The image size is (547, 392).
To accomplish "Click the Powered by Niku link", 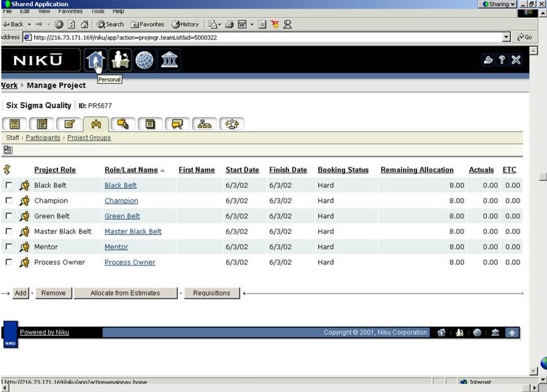I will click(x=44, y=332).
